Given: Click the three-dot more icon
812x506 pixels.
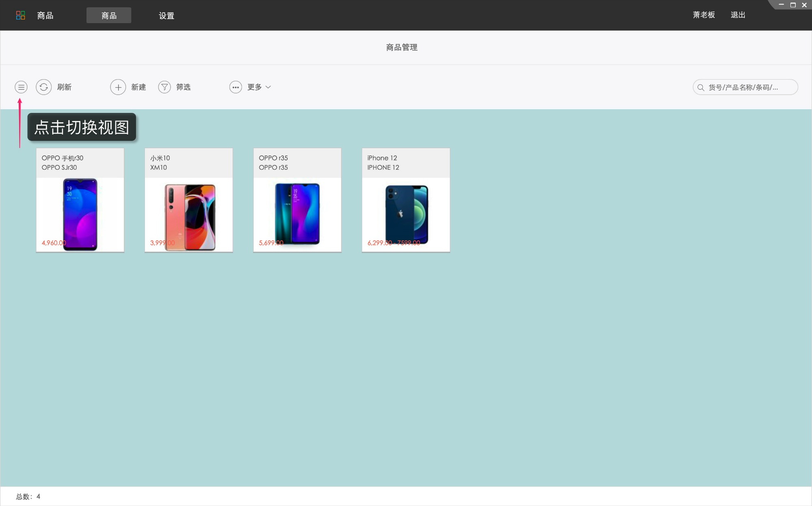Looking at the screenshot, I should (x=235, y=87).
